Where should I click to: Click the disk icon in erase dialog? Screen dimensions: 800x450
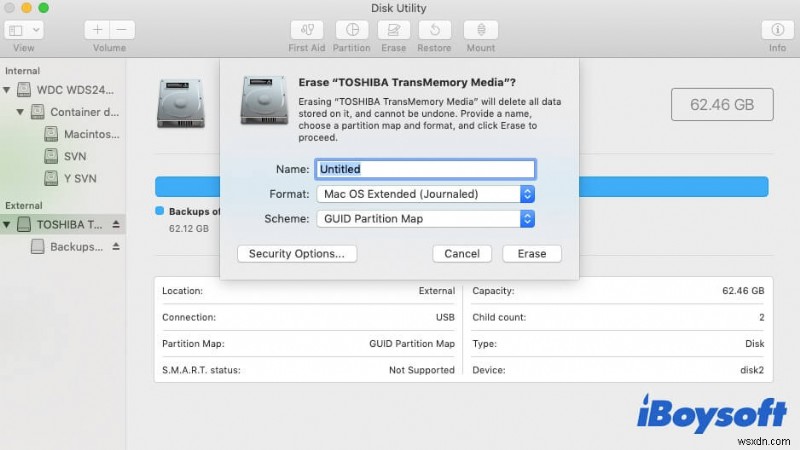[264, 100]
